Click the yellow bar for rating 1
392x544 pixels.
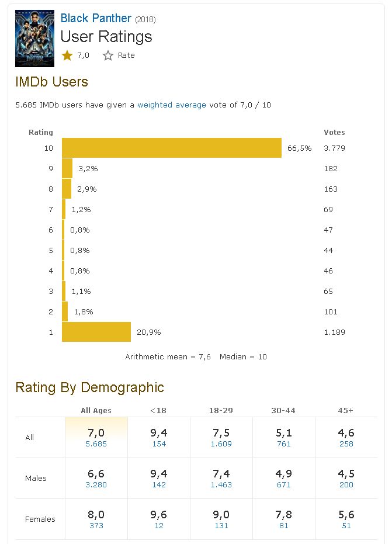[96, 332]
